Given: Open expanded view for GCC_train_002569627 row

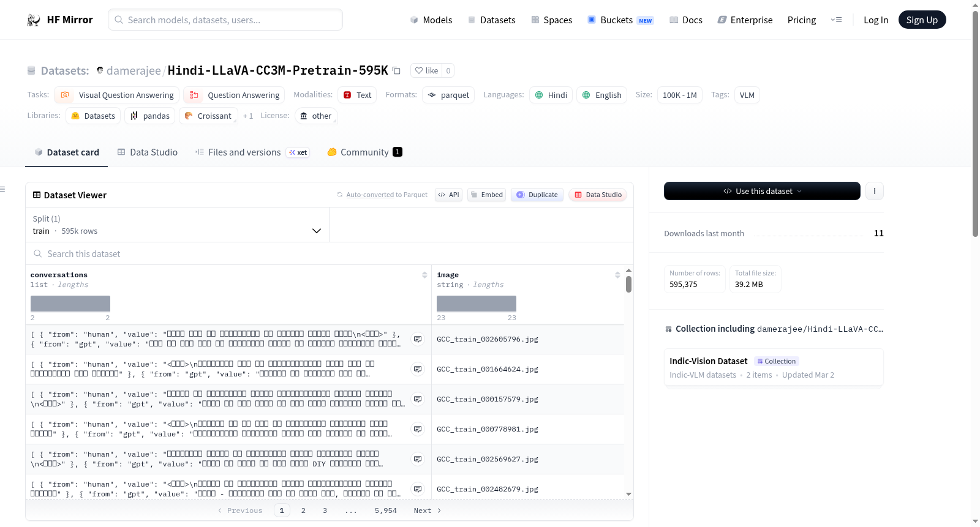Looking at the screenshot, I should pyautogui.click(x=418, y=459).
